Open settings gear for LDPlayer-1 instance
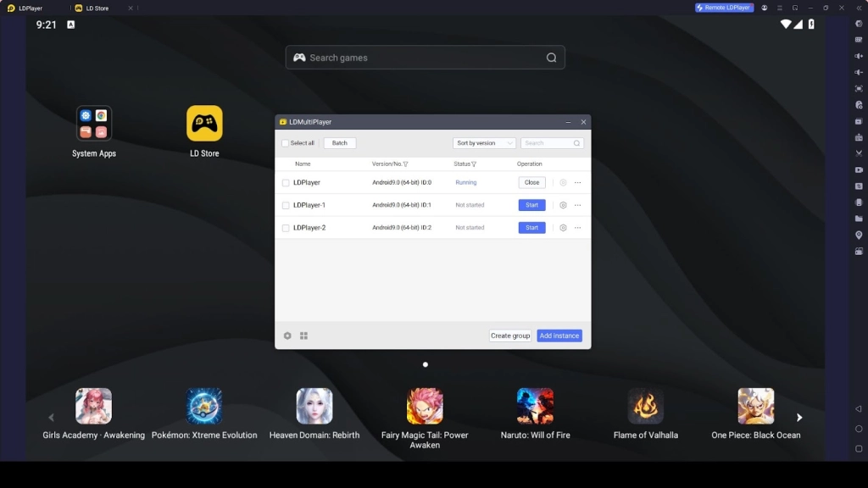Viewport: 868px width, 488px height. pos(563,205)
